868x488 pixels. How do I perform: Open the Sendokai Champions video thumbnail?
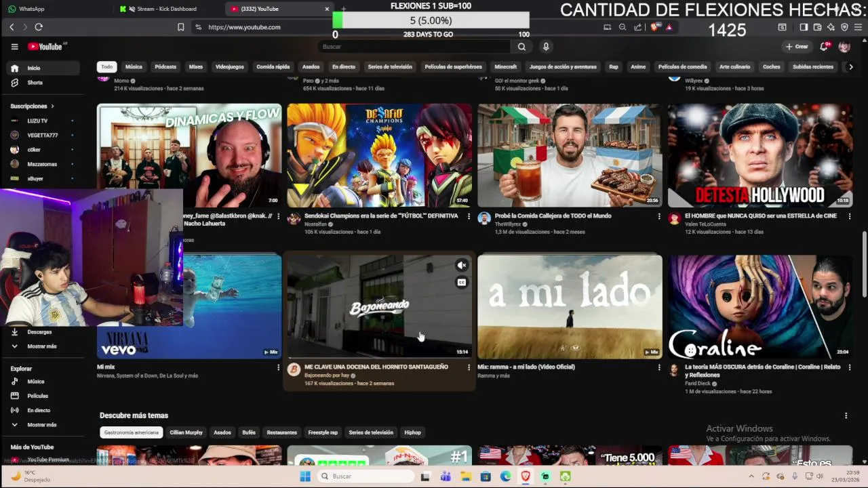click(379, 155)
